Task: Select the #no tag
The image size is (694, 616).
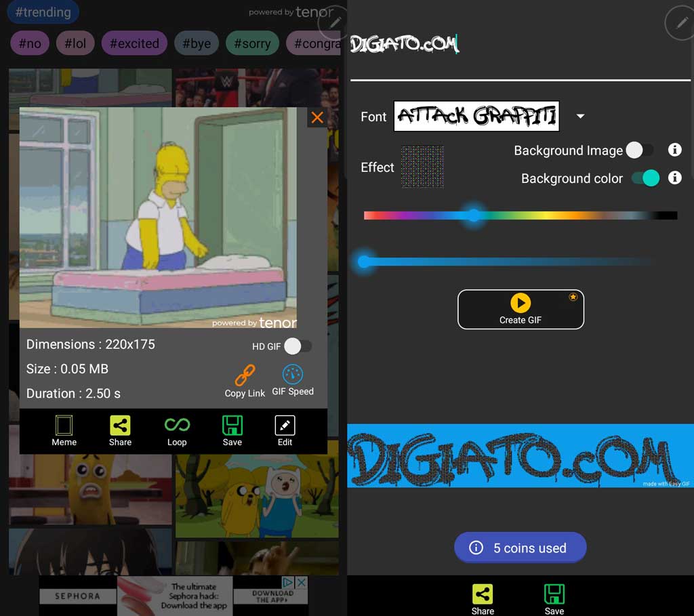Action: (x=30, y=43)
